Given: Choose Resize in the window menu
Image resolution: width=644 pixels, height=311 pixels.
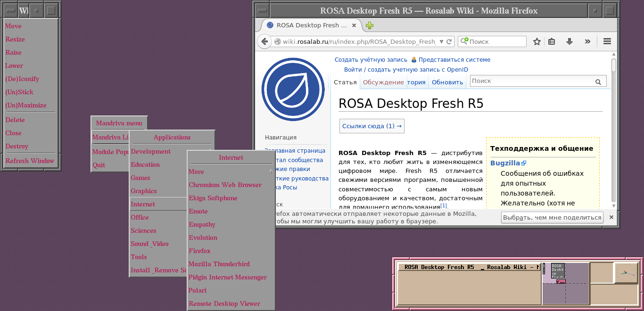Looking at the screenshot, I should [30, 40].
